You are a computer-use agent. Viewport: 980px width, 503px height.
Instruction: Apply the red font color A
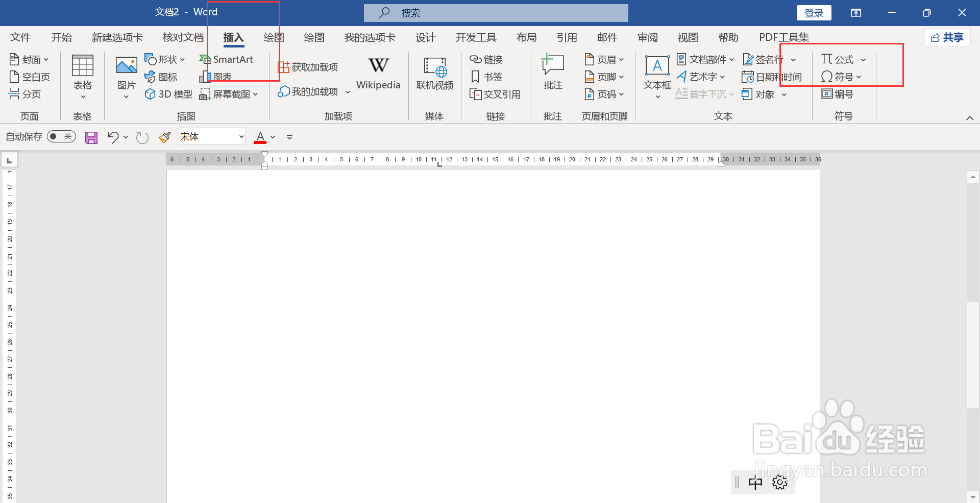(260, 137)
